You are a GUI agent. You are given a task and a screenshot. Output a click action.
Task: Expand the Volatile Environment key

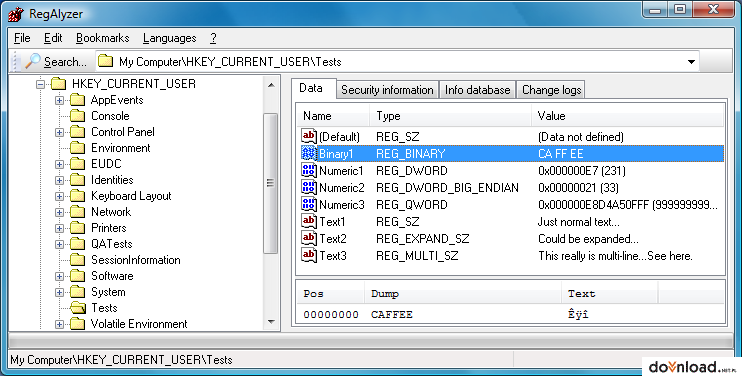pos(60,324)
